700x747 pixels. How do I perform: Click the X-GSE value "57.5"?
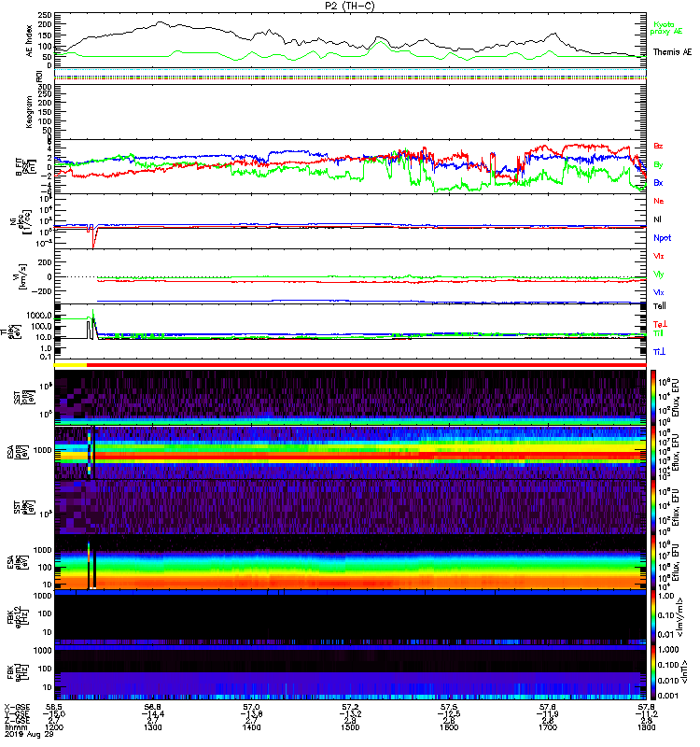pos(449,708)
